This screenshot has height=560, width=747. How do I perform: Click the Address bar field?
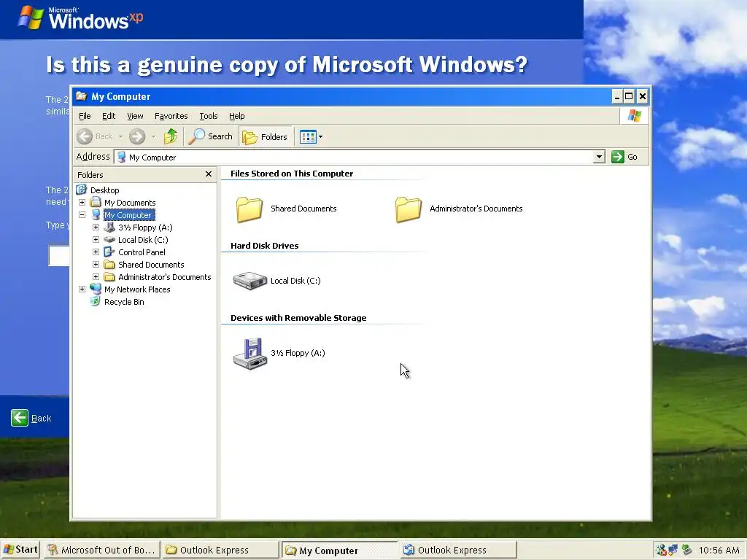coord(360,157)
